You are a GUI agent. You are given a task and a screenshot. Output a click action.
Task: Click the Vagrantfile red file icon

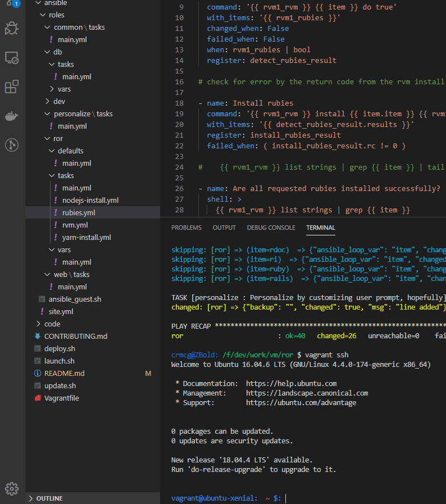point(38,398)
